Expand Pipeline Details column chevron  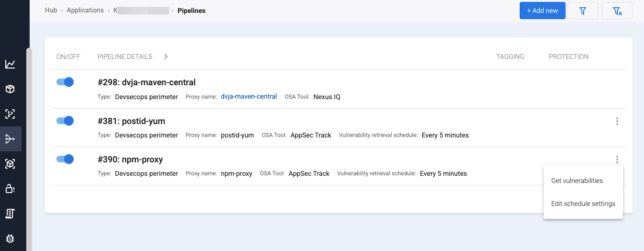click(x=166, y=57)
